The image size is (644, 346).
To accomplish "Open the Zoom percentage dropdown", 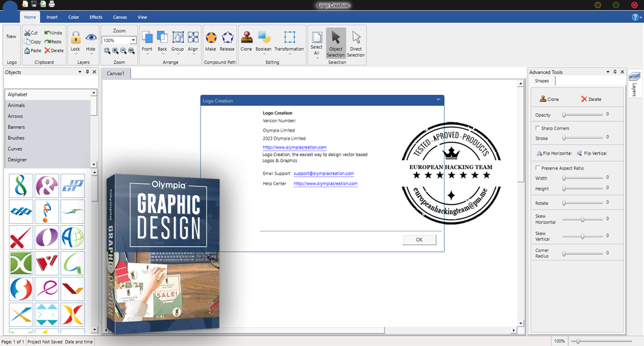I will (x=133, y=40).
